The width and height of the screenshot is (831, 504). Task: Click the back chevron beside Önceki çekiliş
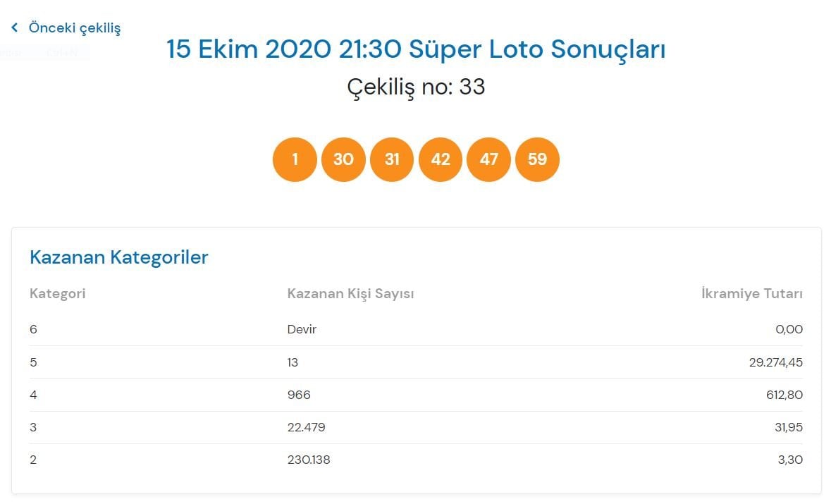(14, 28)
